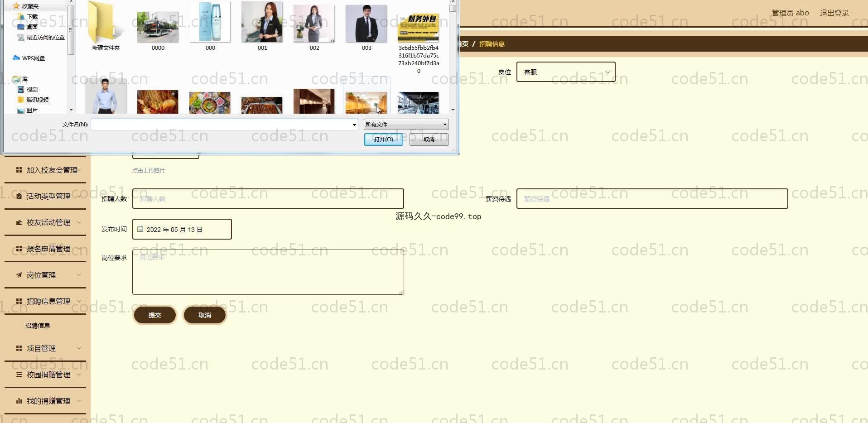Select the 002 photo thumbnail
The width and height of the screenshot is (868, 423).
pyautogui.click(x=314, y=24)
